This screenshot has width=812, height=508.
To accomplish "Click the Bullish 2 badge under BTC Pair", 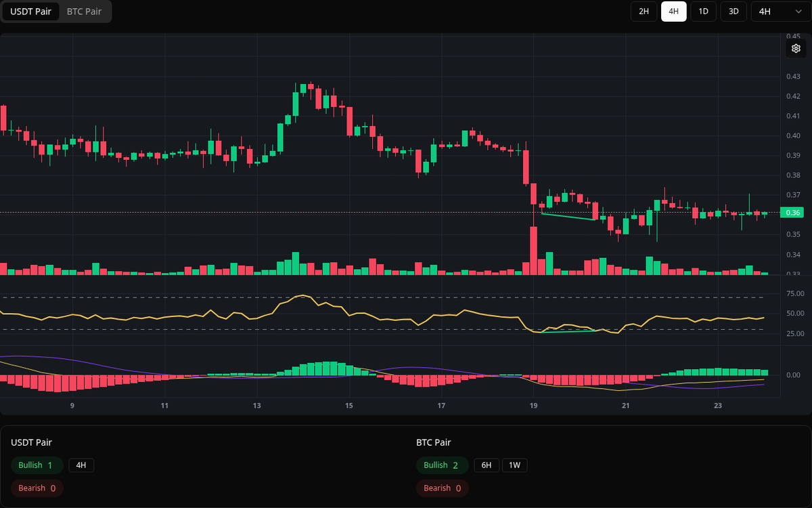I will 442,465.
